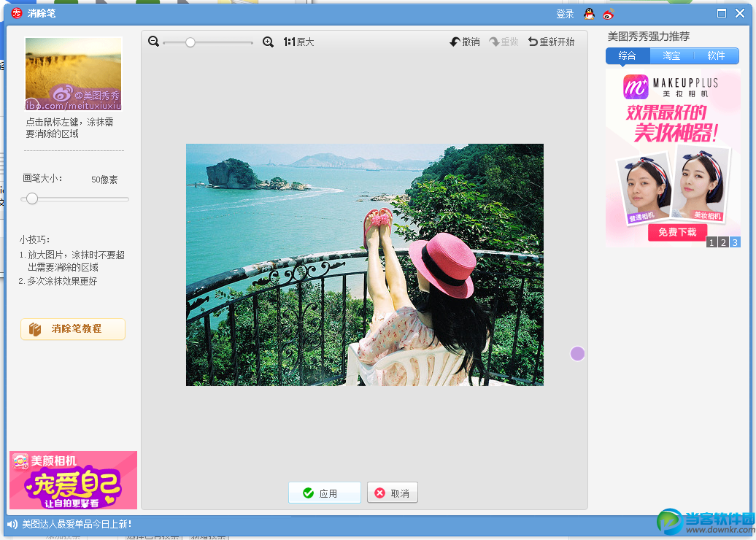Screen dimensions: 756x540
Task: Restart editing with 重新开始
Action: (551, 42)
